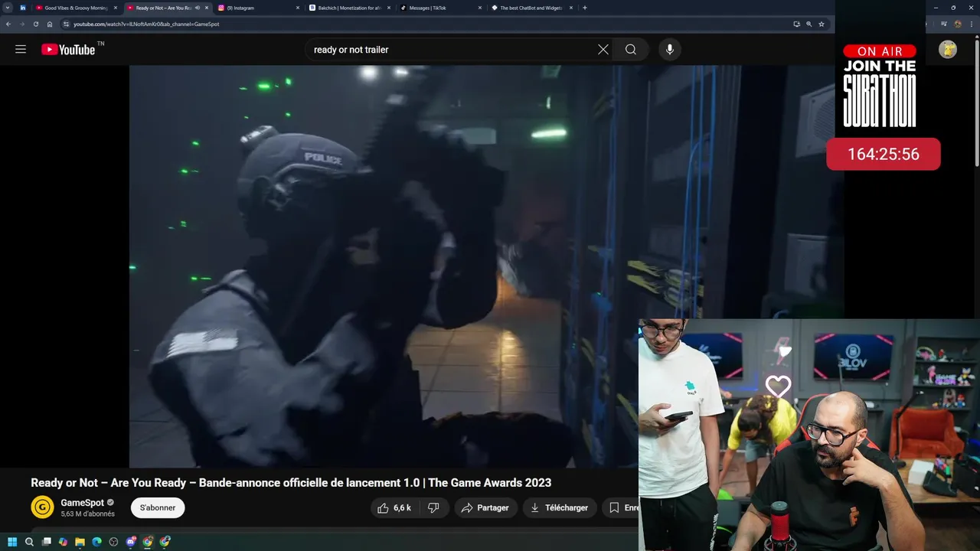Click the install/cast screen icon in address bar
The width and height of the screenshot is (980, 551).
796,24
